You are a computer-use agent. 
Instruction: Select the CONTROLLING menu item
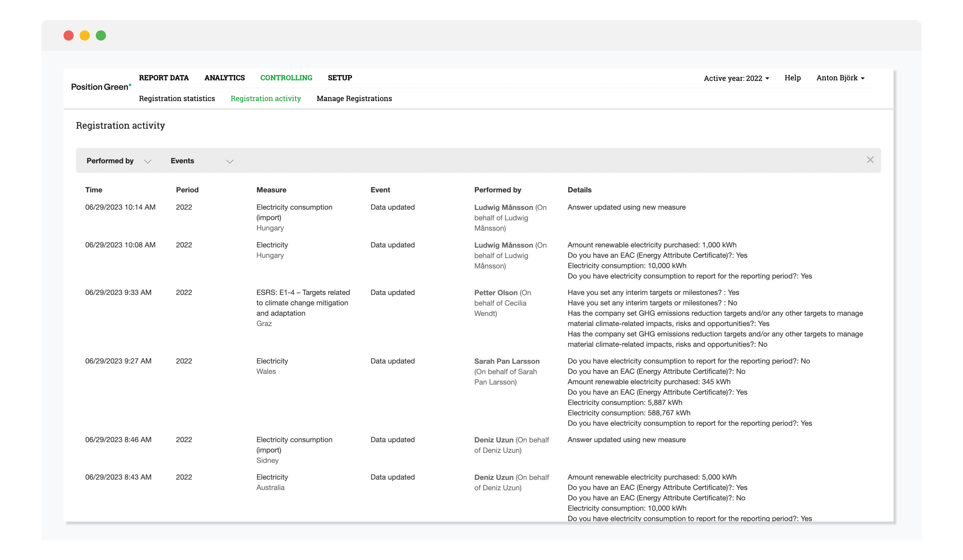point(286,78)
